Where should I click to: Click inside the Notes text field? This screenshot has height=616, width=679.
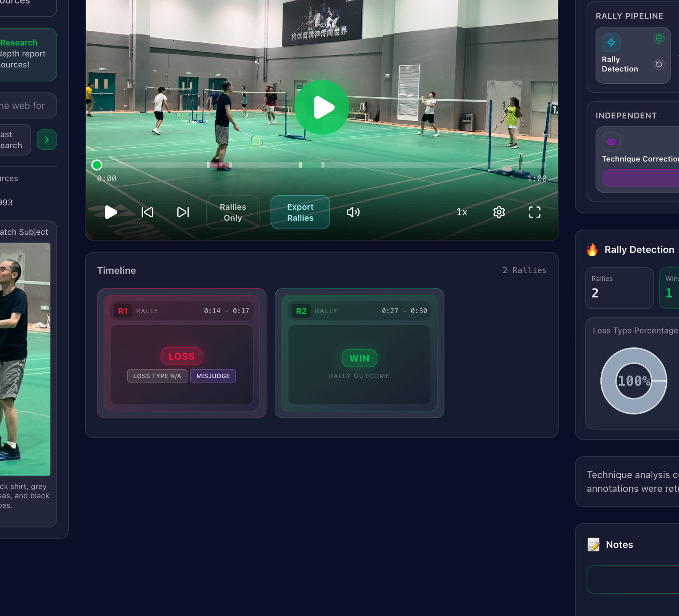pos(633,579)
